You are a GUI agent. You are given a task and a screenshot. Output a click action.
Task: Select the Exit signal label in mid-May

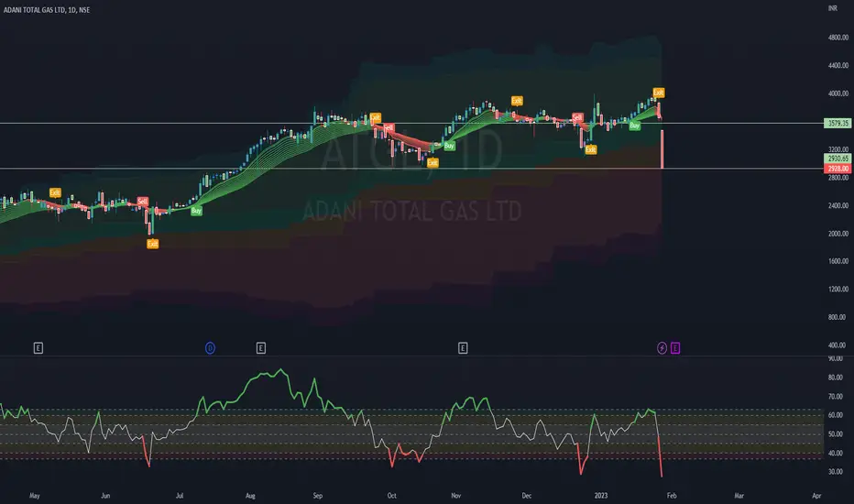click(x=55, y=192)
